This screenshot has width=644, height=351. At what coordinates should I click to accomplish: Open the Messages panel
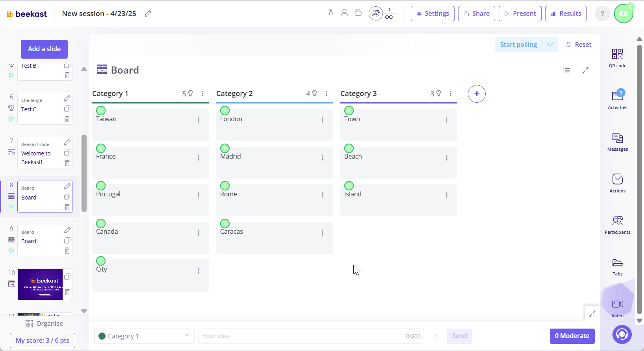pyautogui.click(x=617, y=142)
